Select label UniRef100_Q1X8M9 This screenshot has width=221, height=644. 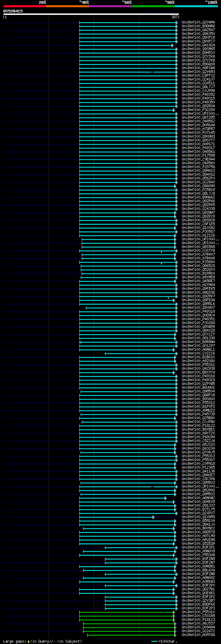tap(198, 517)
